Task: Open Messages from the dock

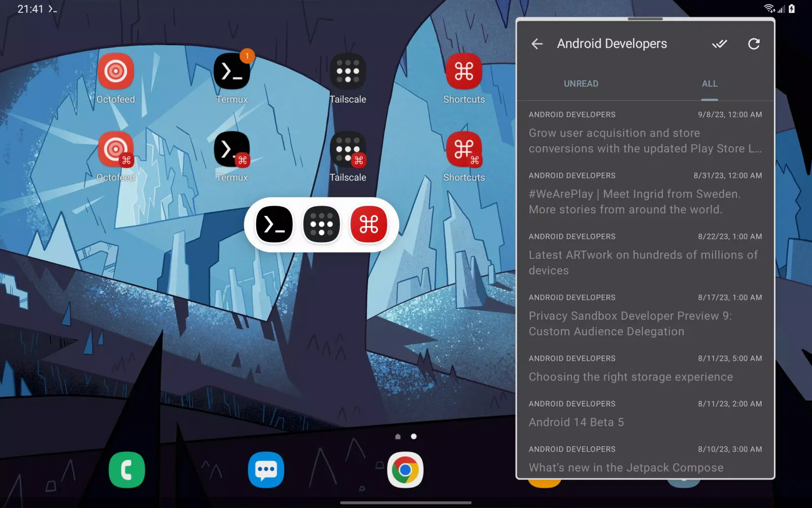Action: 266,470
